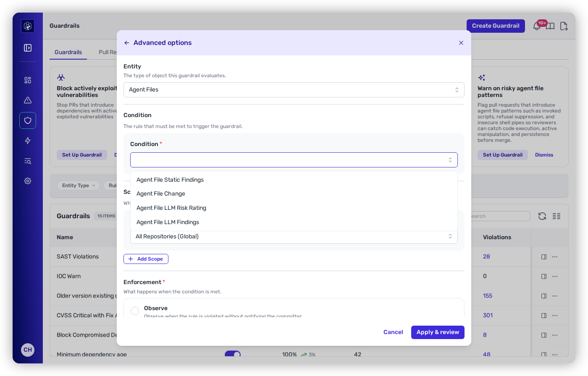The width and height of the screenshot is (588, 376).
Task: Open the 28 violations link
Action: click(486, 257)
